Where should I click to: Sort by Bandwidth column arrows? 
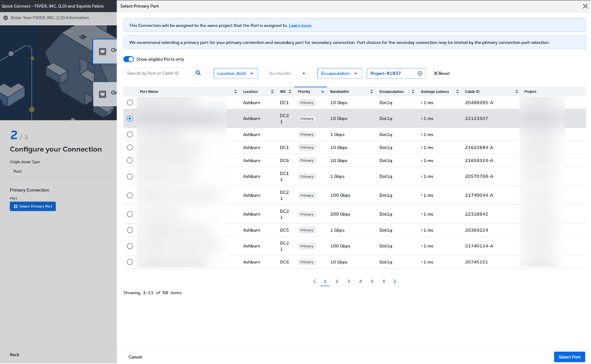point(372,92)
